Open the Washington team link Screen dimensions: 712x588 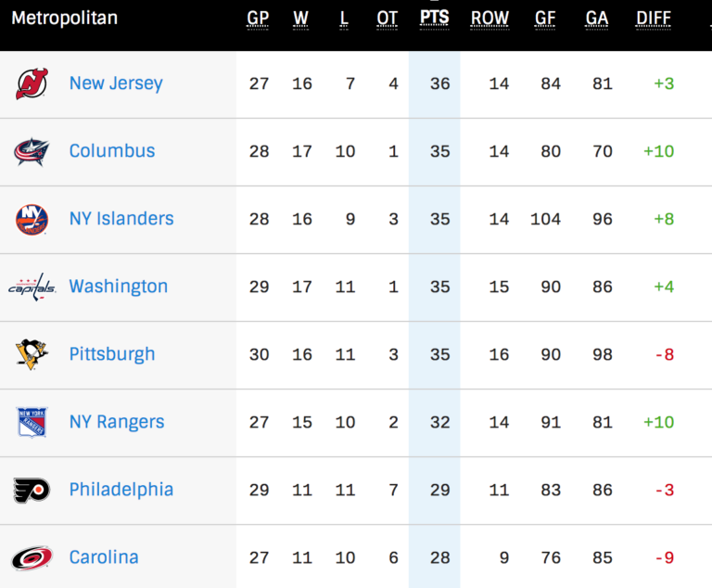[119, 287]
